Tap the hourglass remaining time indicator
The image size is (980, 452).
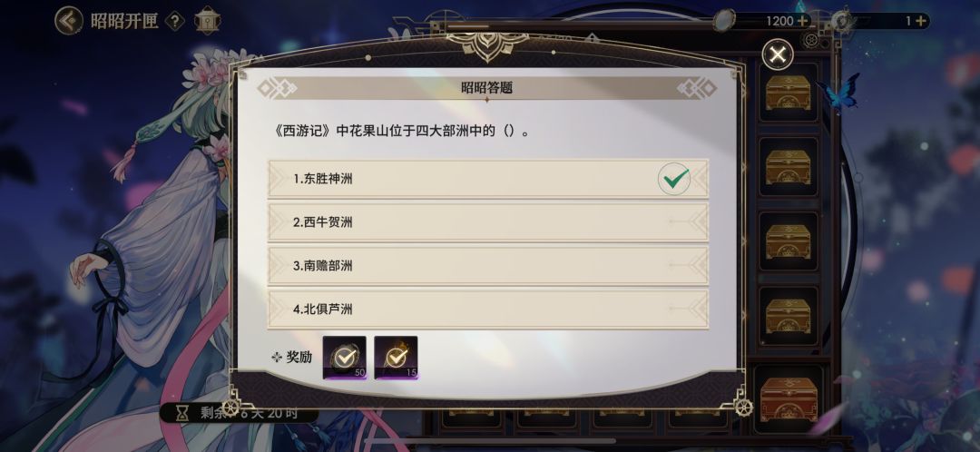pyautogui.click(x=182, y=413)
